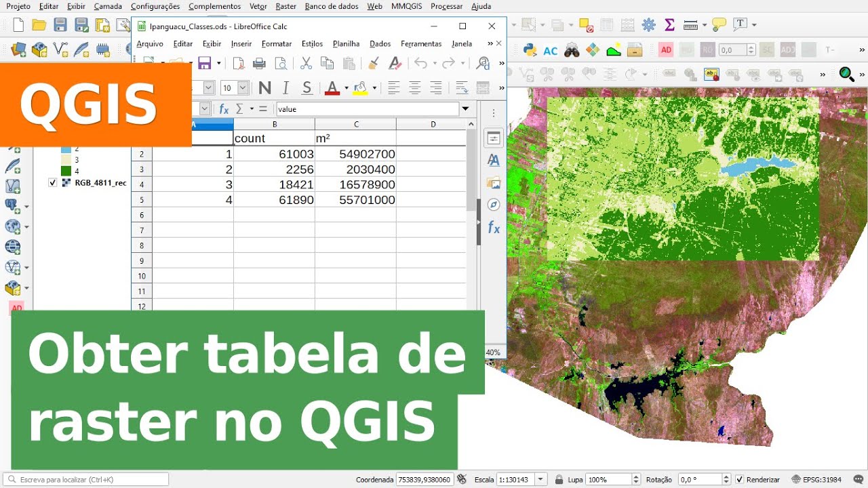The image size is (868, 488).
Task: Align cell text left
Action: (393, 87)
